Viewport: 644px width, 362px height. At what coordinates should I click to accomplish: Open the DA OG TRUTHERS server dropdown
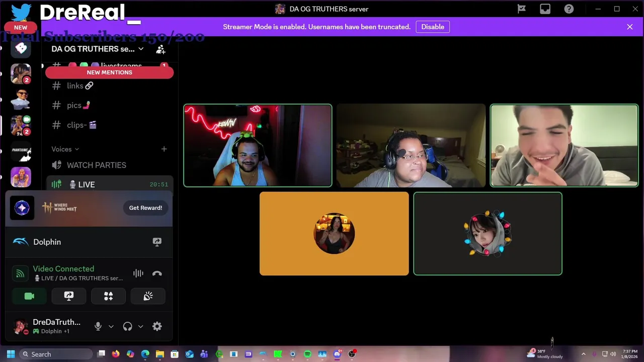(x=98, y=49)
